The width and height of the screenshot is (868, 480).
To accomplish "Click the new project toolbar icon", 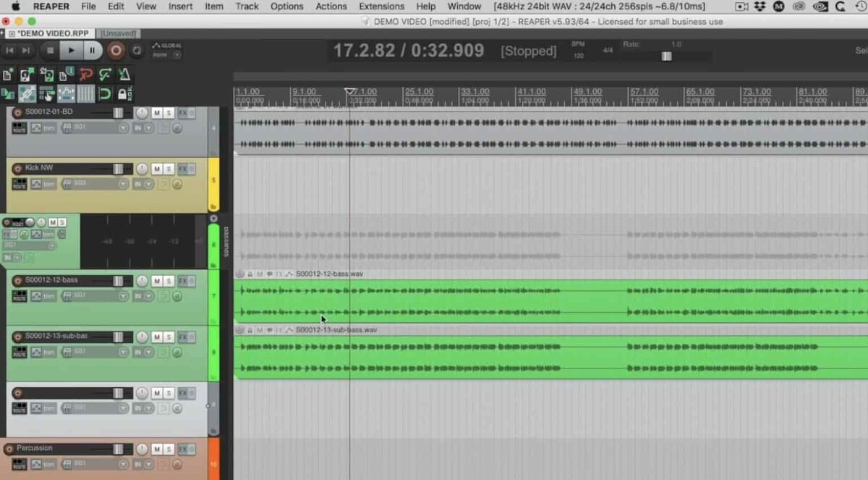I will click(x=8, y=75).
